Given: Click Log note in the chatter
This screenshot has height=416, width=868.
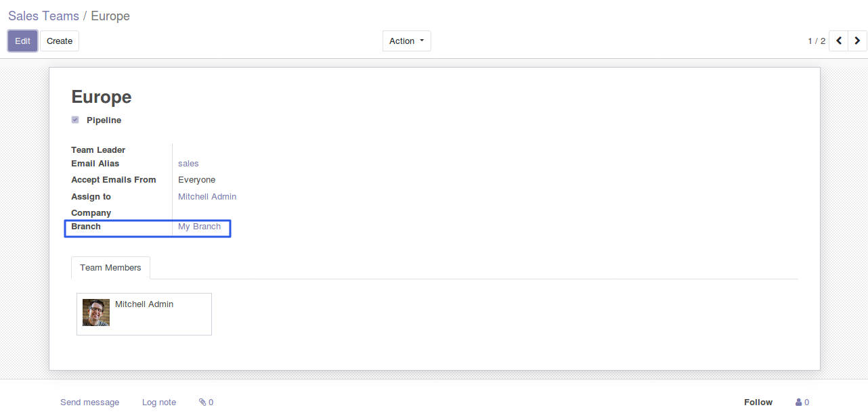Looking at the screenshot, I should pos(159,402).
